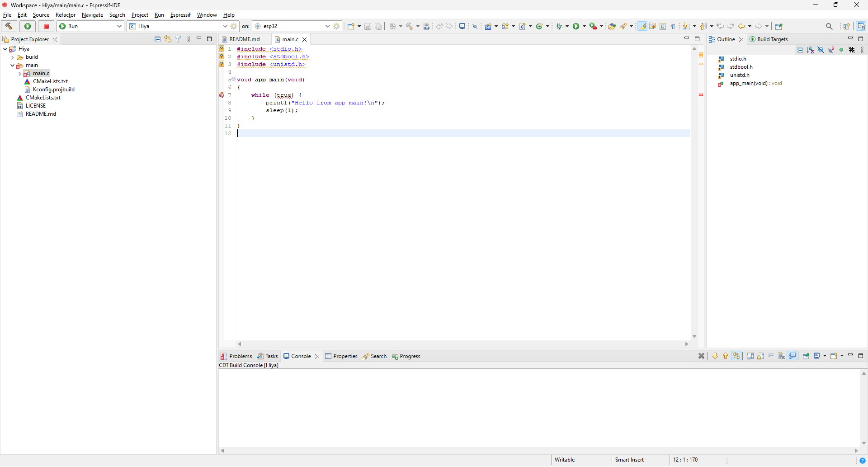Viewport: 868px width, 467px height.
Task: Click Pin Console icon
Action: (x=806, y=356)
